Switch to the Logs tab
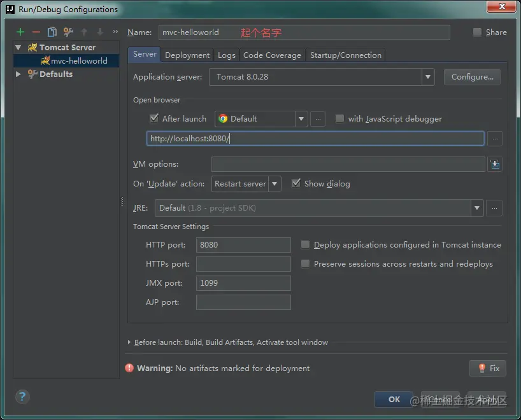Screen dimensions: 521x420 [x=226, y=55]
